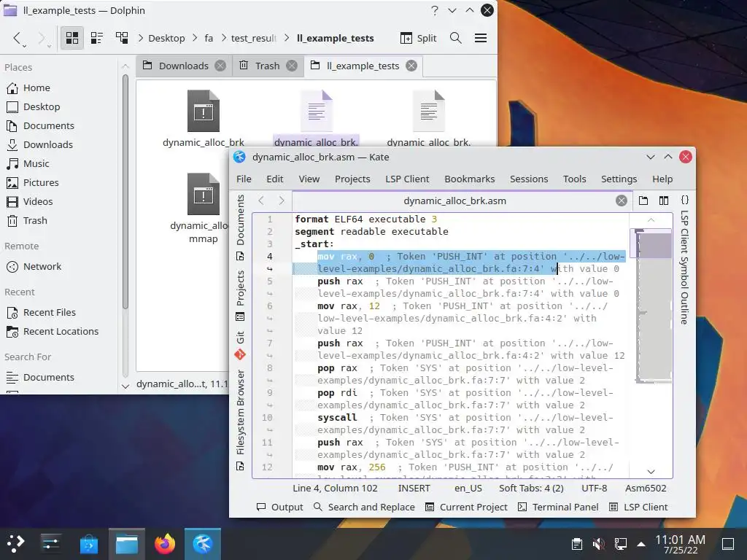Open Projects menu in Kate

352,179
